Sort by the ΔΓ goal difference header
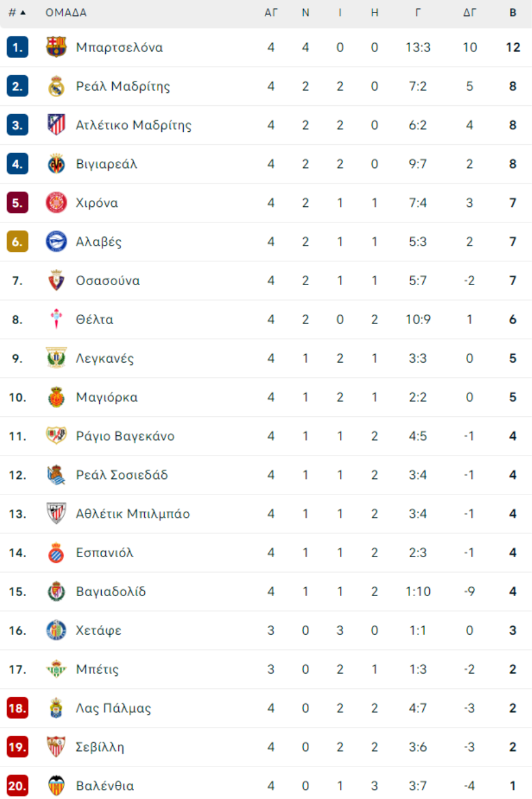 [469, 12]
